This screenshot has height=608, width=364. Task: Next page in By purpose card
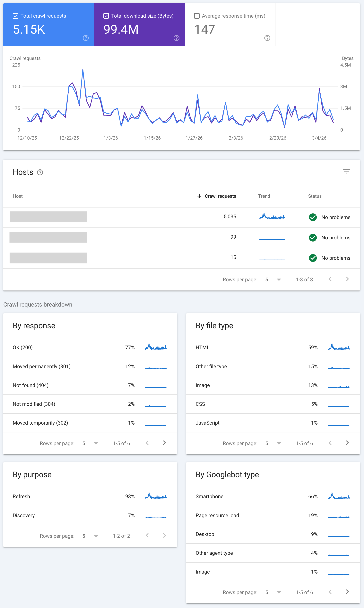click(164, 536)
